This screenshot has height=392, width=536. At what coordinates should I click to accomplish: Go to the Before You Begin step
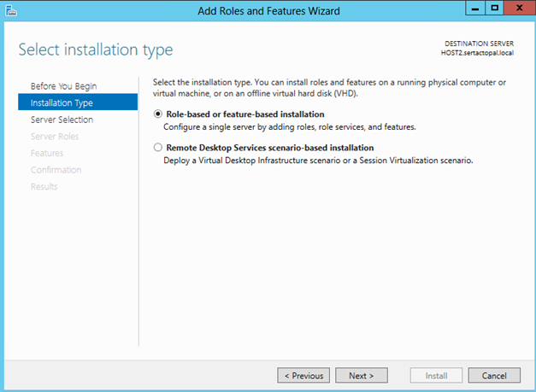pos(63,86)
